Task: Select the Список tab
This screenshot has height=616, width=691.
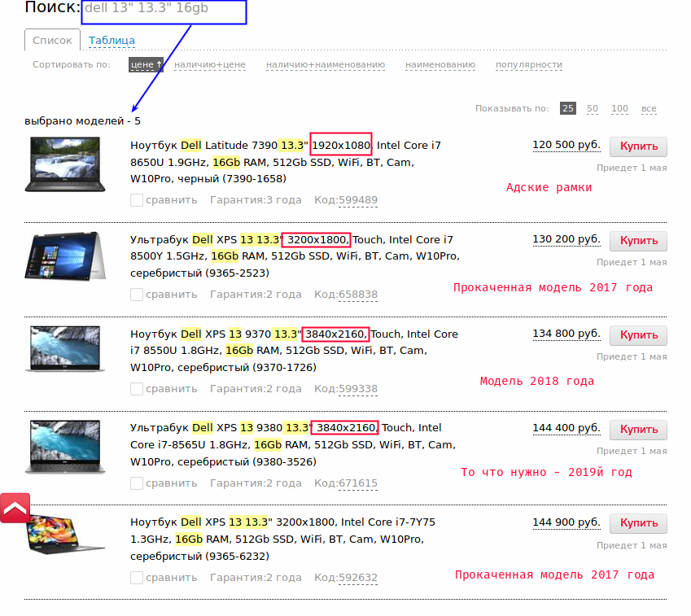Action: [x=53, y=40]
